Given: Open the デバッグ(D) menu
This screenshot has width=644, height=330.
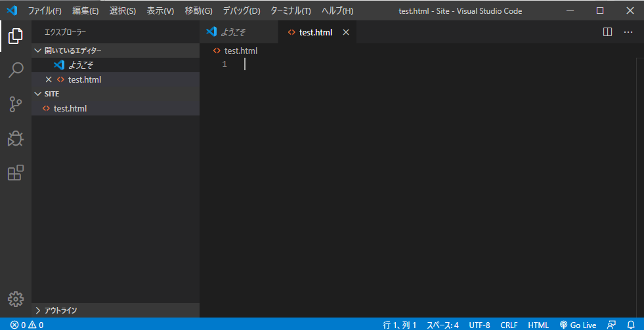Looking at the screenshot, I should pos(242,10).
